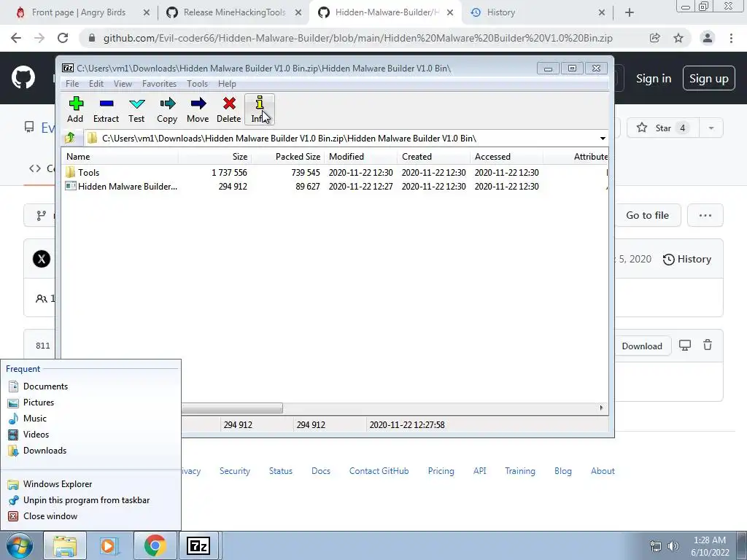Screen dimensions: 747x560
Task: Expand the 7-Zip address path dropdown
Action: (603, 139)
